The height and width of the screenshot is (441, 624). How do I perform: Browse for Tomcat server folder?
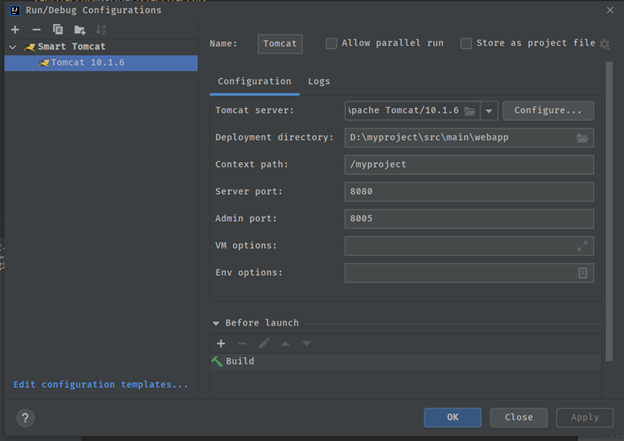click(470, 111)
